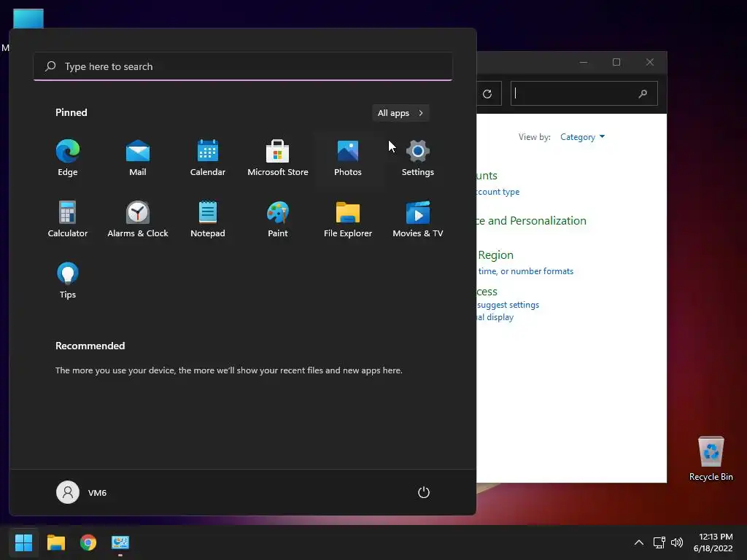Viewport: 747px width, 560px height.
Task: Click the Control Panel search field
Action: (584, 93)
